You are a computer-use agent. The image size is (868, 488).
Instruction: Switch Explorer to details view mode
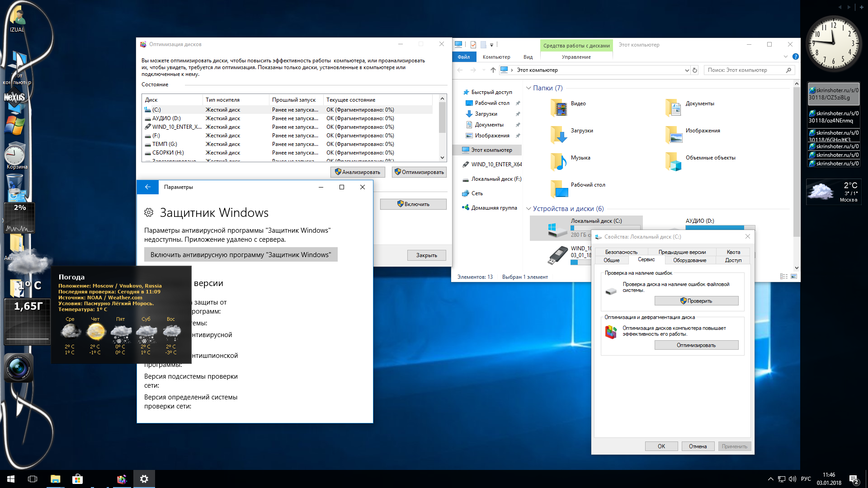[783, 277]
